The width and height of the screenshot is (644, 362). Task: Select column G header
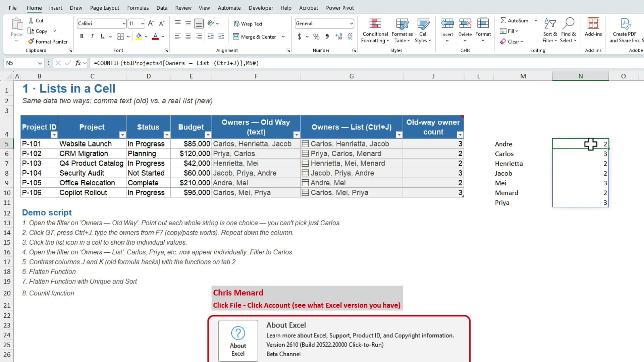pos(351,76)
